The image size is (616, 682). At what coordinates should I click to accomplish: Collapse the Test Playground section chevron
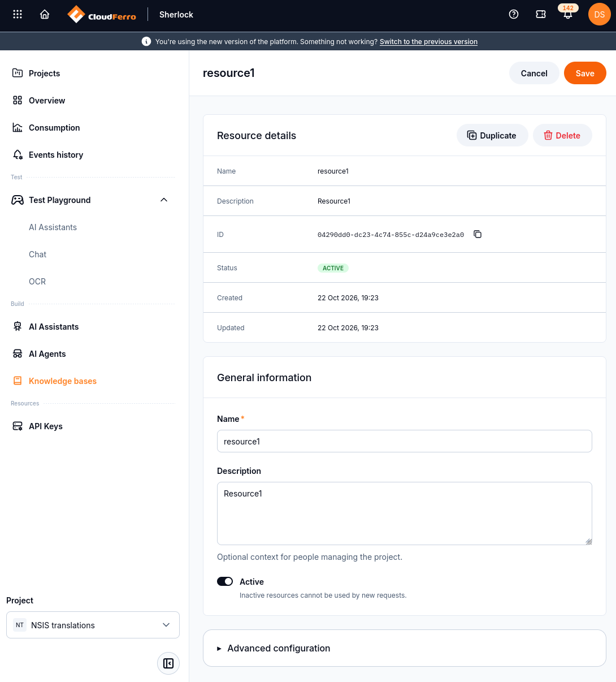coord(164,200)
